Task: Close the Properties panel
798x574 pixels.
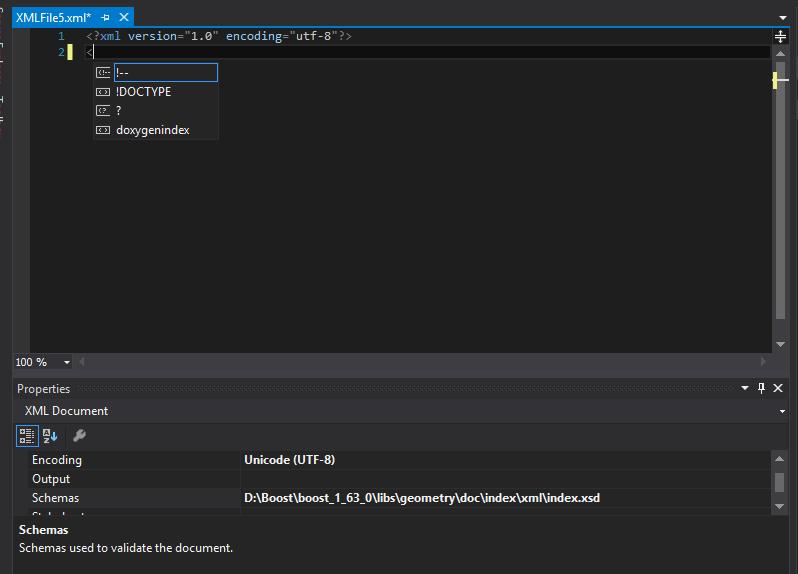Action: pyautogui.click(x=778, y=388)
